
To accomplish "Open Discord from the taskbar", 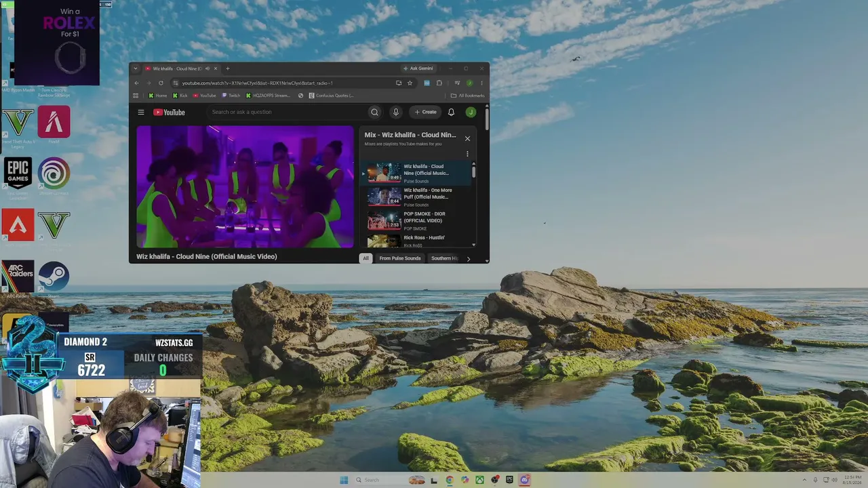I will [x=524, y=480].
